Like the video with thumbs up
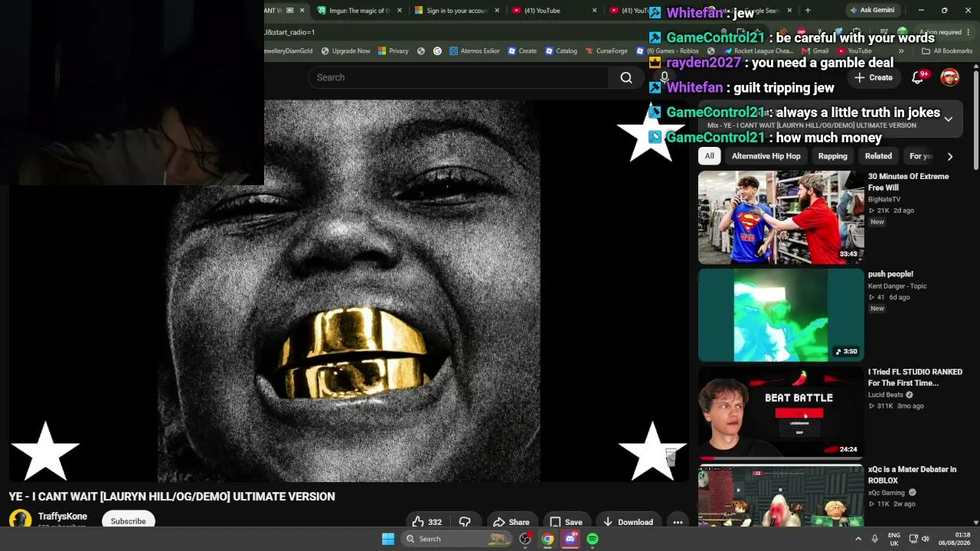980x551 pixels. point(427,522)
